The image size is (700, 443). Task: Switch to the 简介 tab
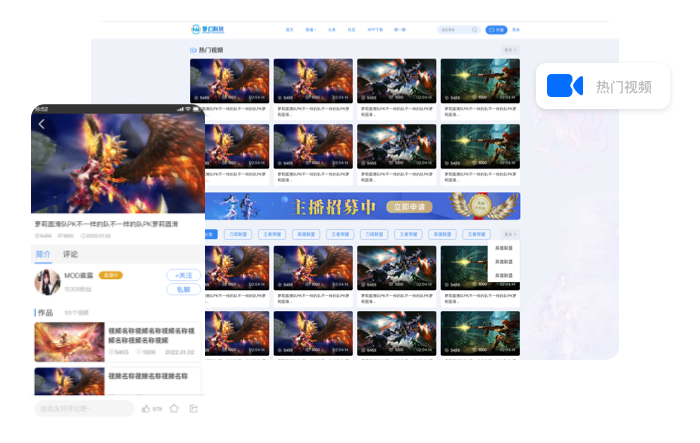43,255
